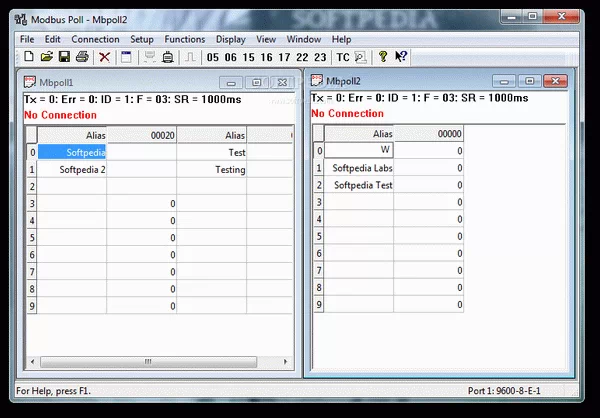Click the communication traffic display icon
600x418 pixels.
click(x=360, y=57)
